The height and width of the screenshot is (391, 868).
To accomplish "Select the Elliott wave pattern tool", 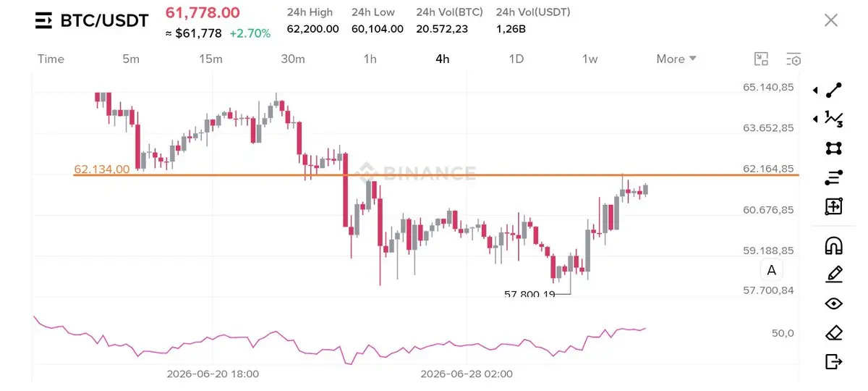I will click(834, 118).
